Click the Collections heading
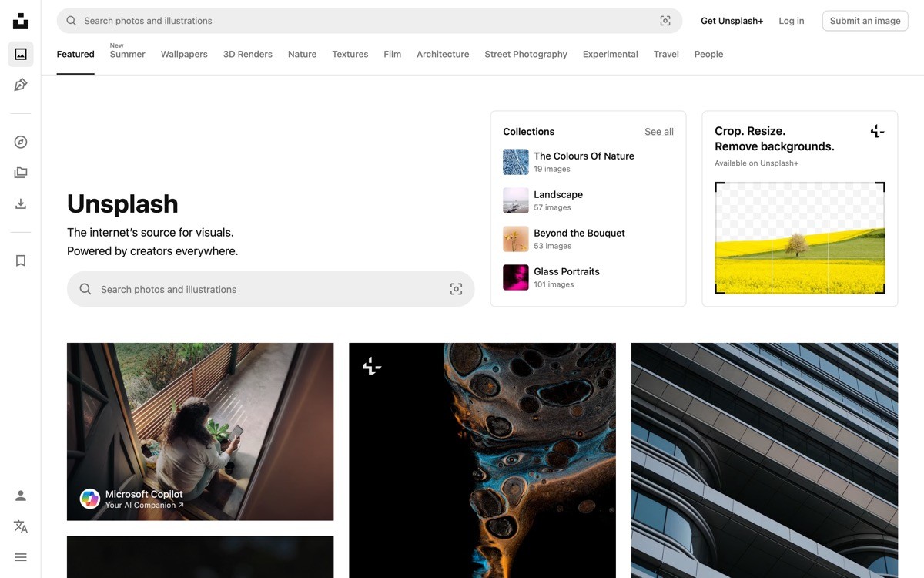The image size is (924, 578). point(529,132)
